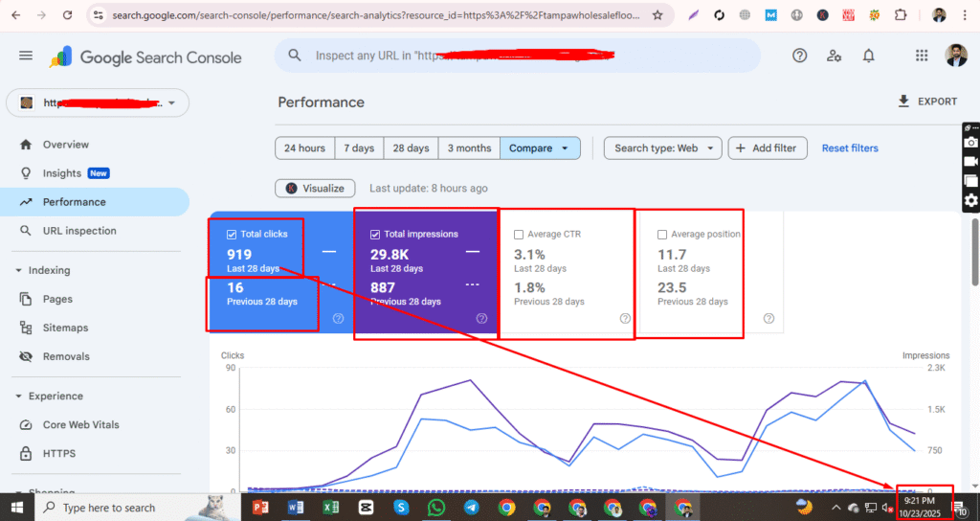Go back to the previous page
The height and width of the screenshot is (521, 980).
[x=15, y=15]
